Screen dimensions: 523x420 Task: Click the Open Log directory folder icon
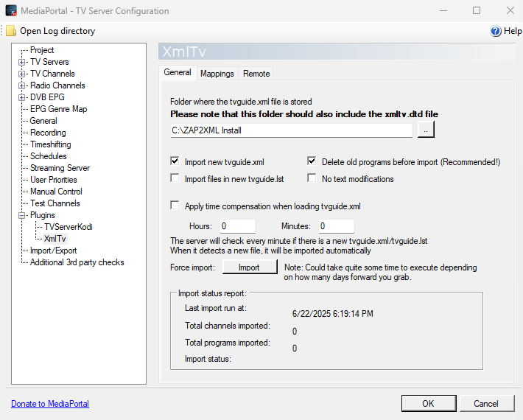coord(10,31)
